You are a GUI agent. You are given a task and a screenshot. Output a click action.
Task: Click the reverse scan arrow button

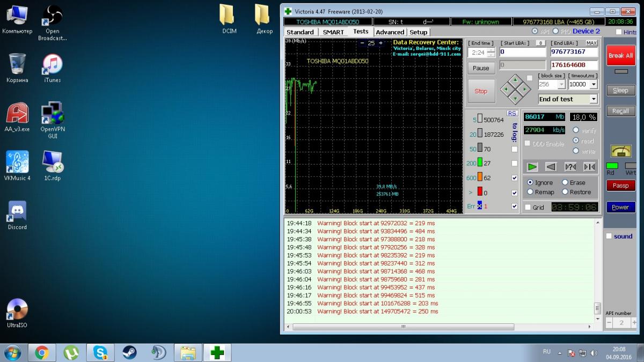pyautogui.click(x=551, y=167)
